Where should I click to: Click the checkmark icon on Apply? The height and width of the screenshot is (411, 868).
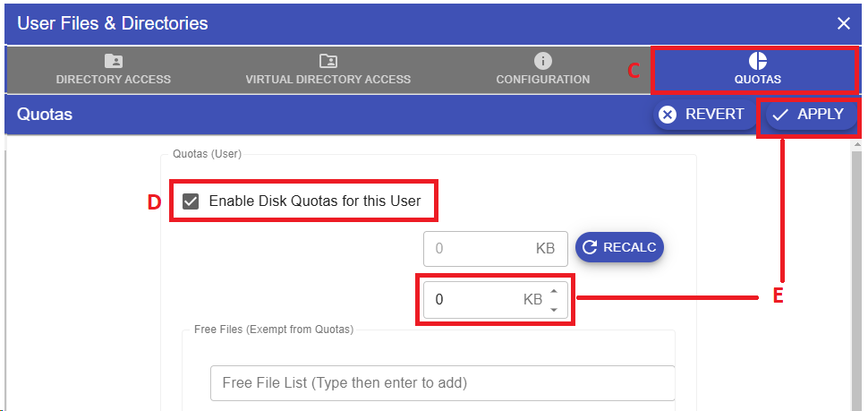780,115
